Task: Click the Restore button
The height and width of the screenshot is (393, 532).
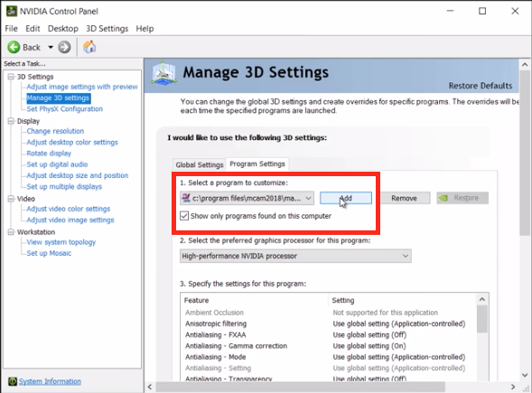Action: coord(462,198)
